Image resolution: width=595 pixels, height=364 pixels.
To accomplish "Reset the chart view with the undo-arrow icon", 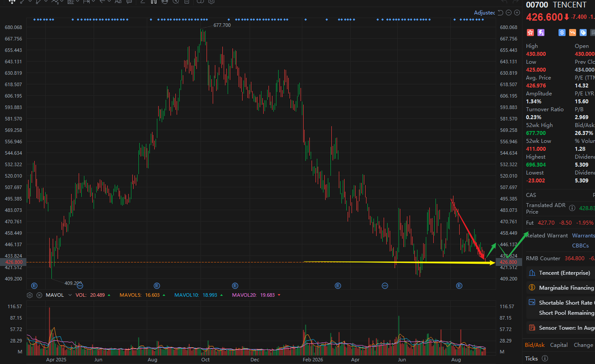I will (500, 12).
